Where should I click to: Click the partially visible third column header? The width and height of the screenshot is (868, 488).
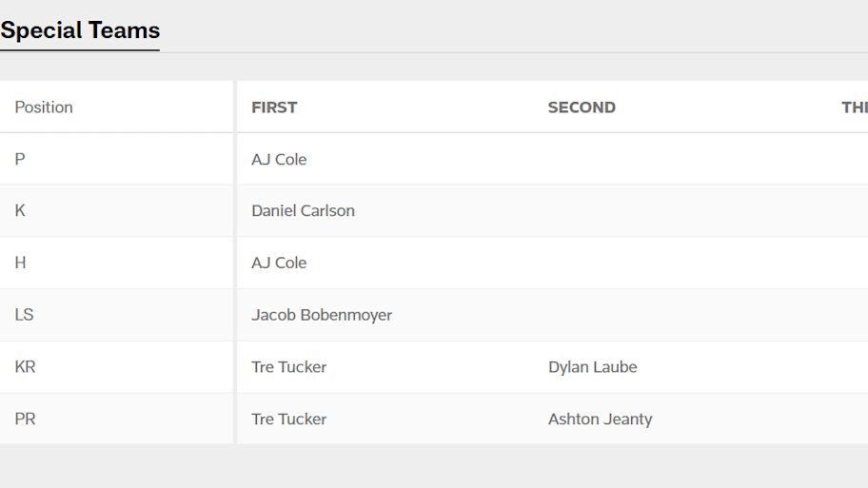854,107
